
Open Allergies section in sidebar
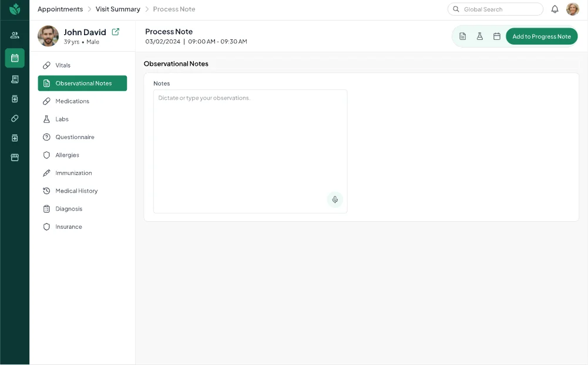82,155
